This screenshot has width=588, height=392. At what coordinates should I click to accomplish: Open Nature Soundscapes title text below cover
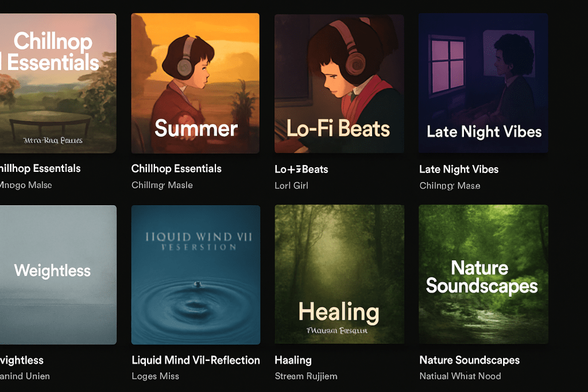469,360
